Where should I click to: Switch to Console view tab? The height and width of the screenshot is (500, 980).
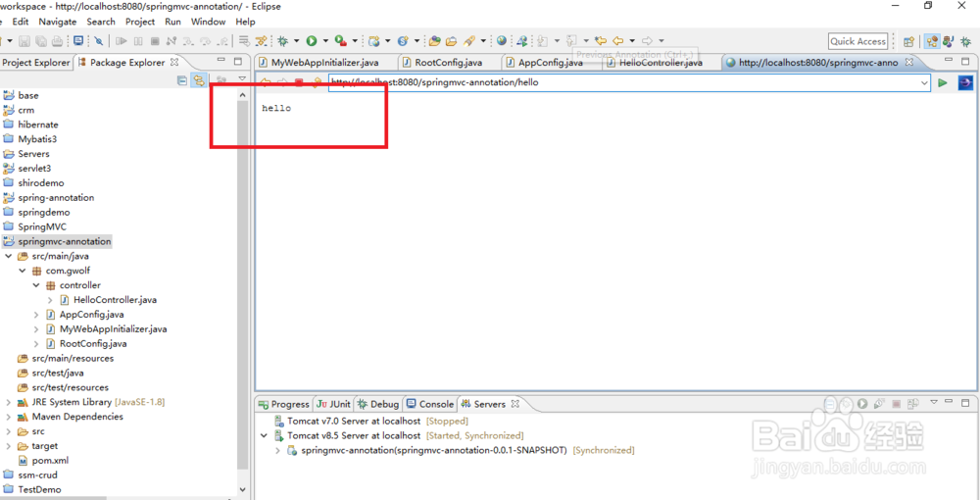coord(429,404)
